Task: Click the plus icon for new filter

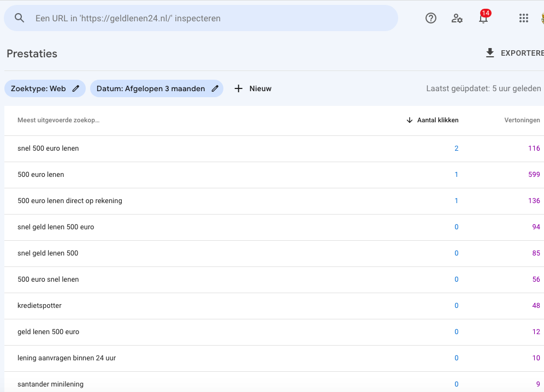Action: pos(238,88)
